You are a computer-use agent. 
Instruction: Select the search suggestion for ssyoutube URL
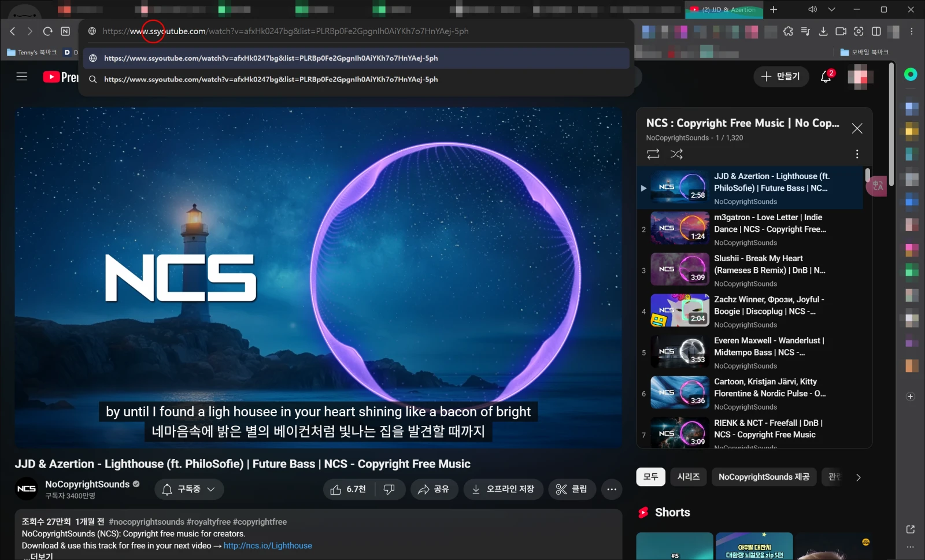coord(357,80)
